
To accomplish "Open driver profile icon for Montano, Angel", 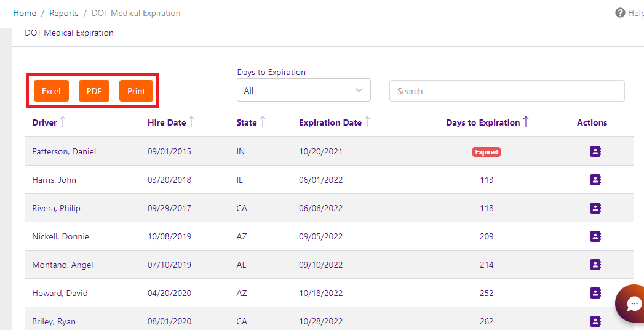I will click(595, 265).
